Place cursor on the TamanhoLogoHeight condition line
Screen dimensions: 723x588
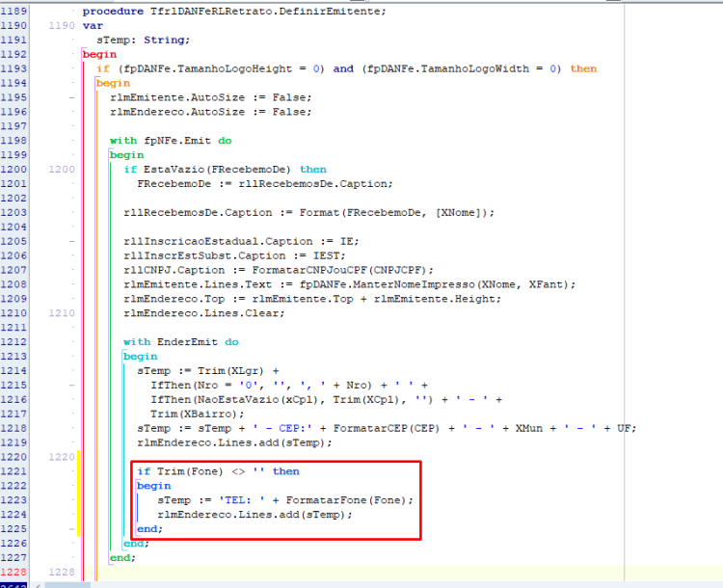coord(346,68)
